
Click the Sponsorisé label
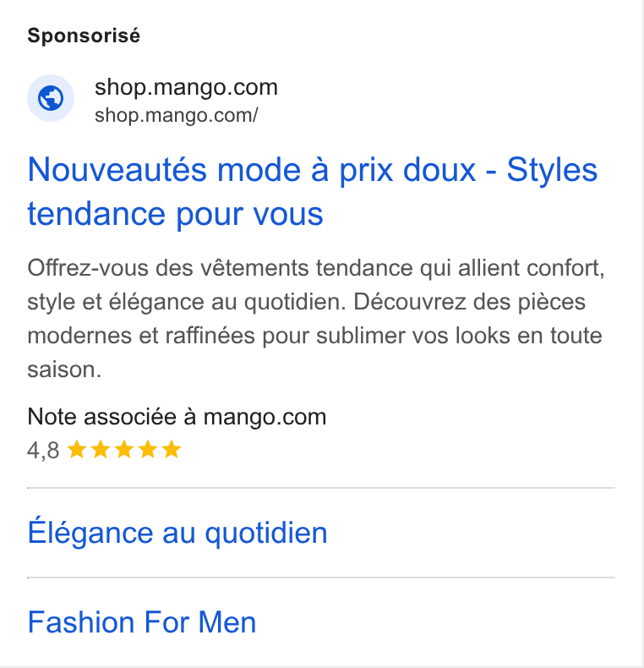[84, 35]
